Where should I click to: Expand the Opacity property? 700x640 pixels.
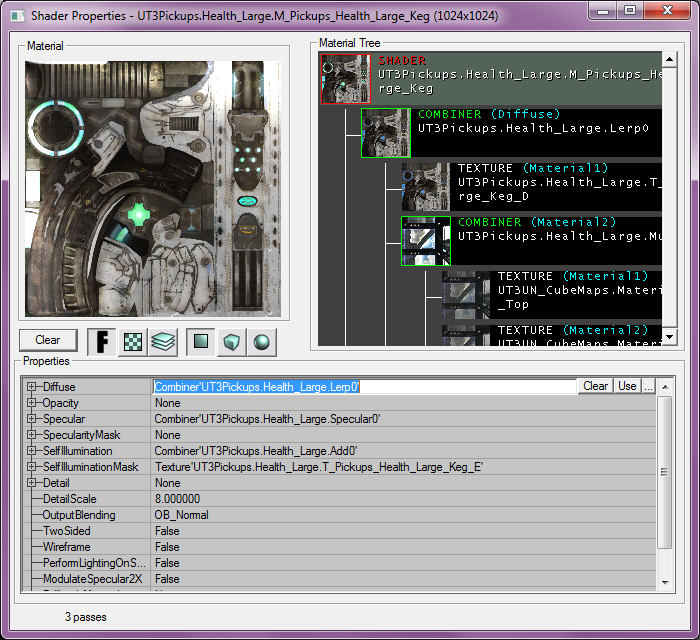32,403
